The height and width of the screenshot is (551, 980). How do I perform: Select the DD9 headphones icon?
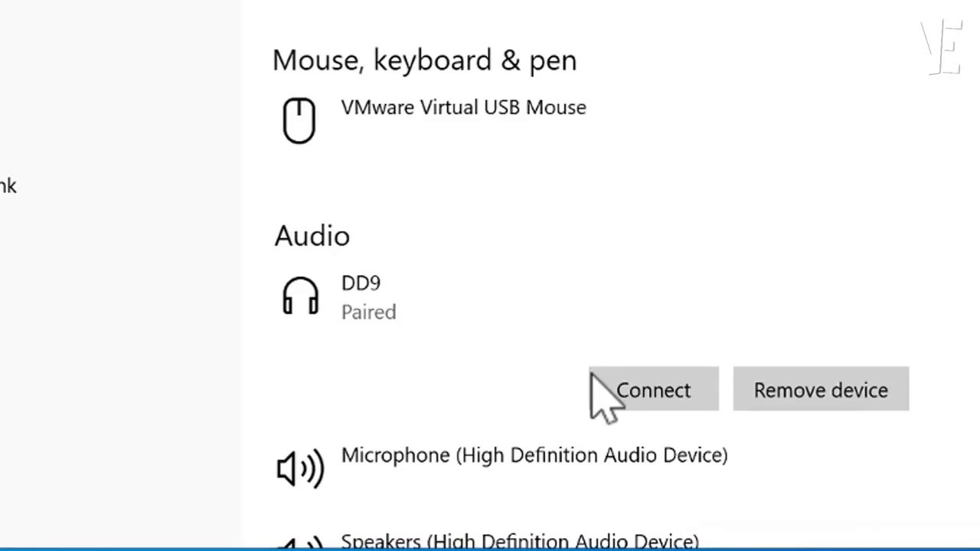pyautogui.click(x=300, y=295)
